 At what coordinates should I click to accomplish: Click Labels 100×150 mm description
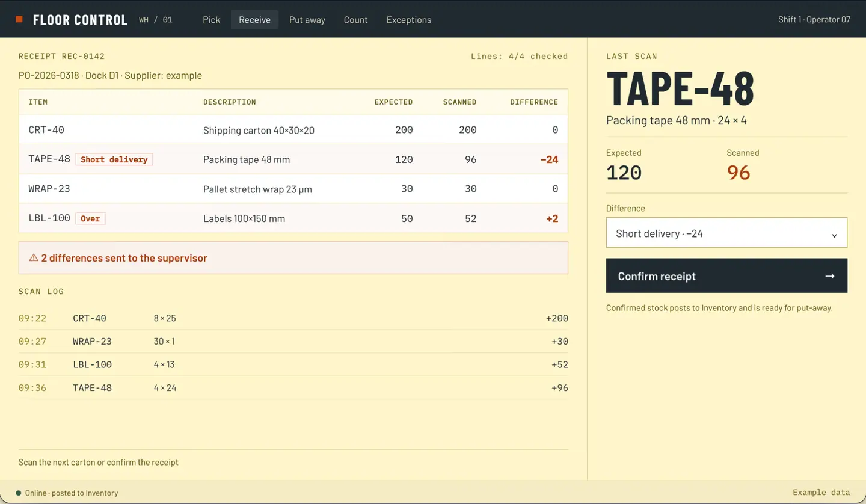click(x=244, y=218)
